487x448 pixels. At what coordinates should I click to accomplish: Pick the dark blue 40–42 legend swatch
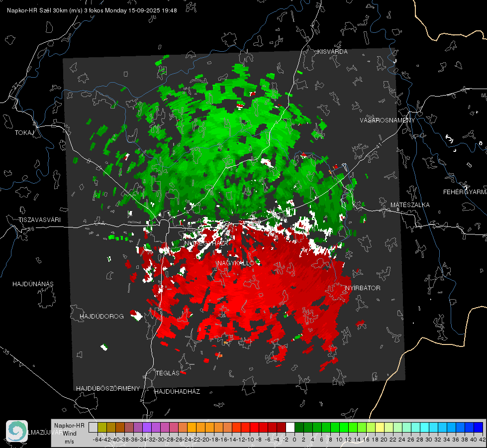479,427
